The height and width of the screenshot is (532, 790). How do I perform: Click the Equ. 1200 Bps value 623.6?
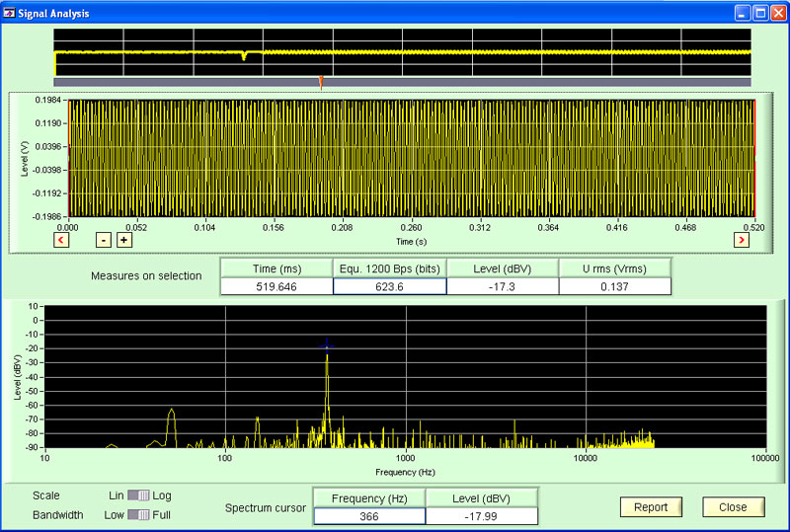point(389,286)
